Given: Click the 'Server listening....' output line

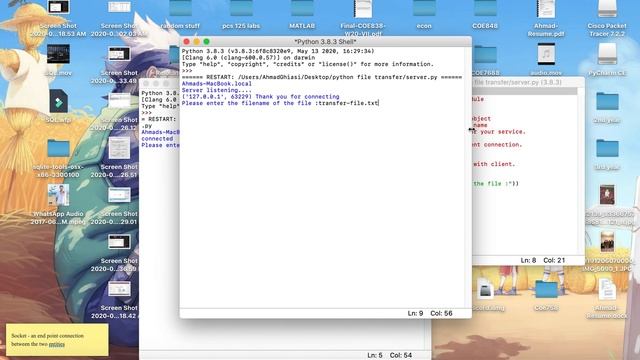Looking at the screenshot, I should [217, 90].
